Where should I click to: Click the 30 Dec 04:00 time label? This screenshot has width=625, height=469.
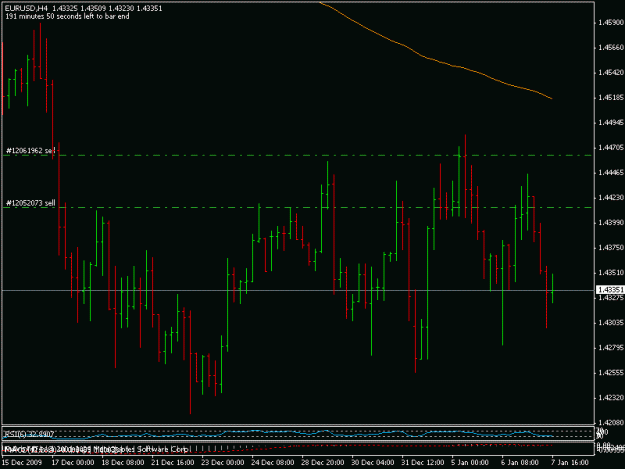373,463
